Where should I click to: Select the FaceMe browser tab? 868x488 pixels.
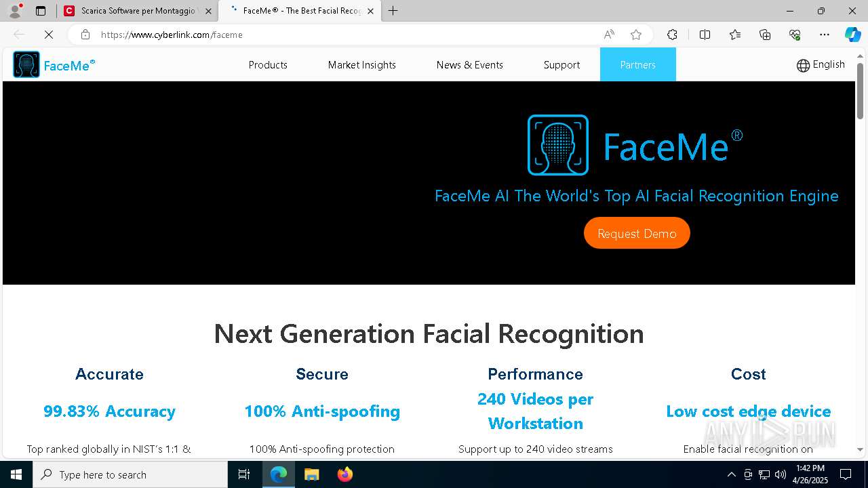coord(300,11)
